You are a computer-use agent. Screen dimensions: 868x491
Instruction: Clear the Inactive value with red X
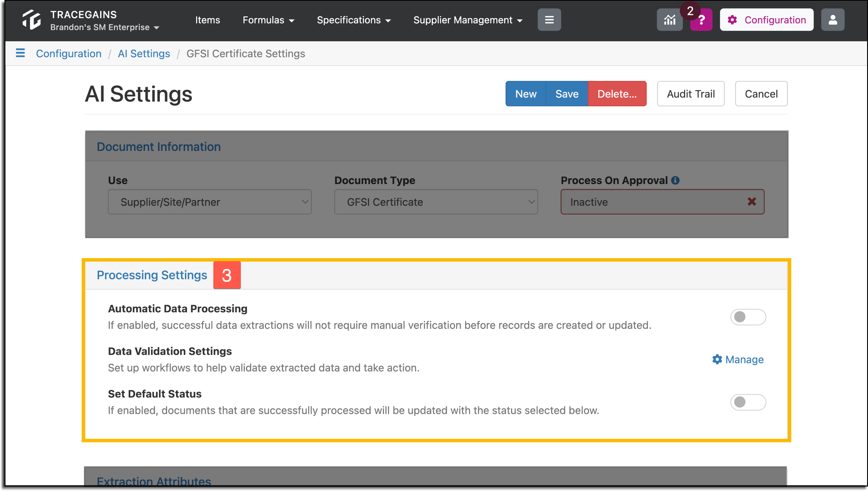click(x=752, y=202)
